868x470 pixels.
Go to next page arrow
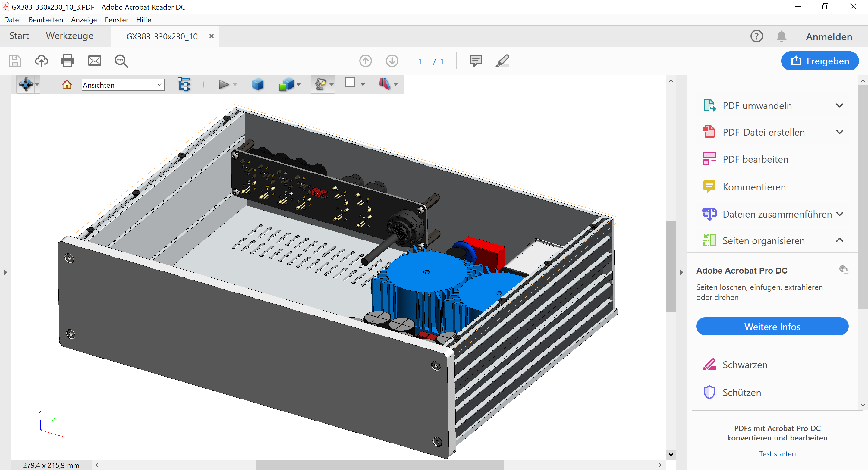[x=392, y=61]
